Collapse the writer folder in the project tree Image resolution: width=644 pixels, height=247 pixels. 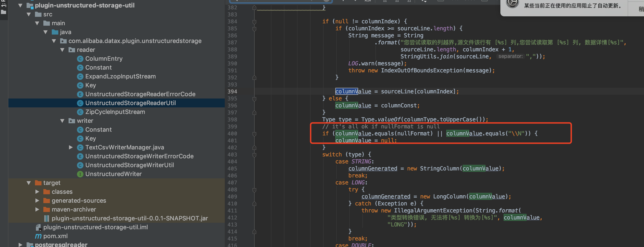pos(62,121)
